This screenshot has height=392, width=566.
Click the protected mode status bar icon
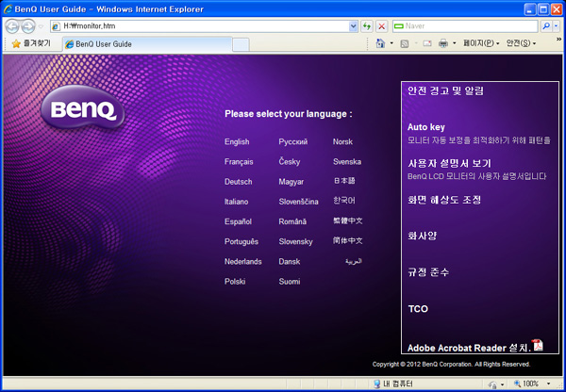492,384
